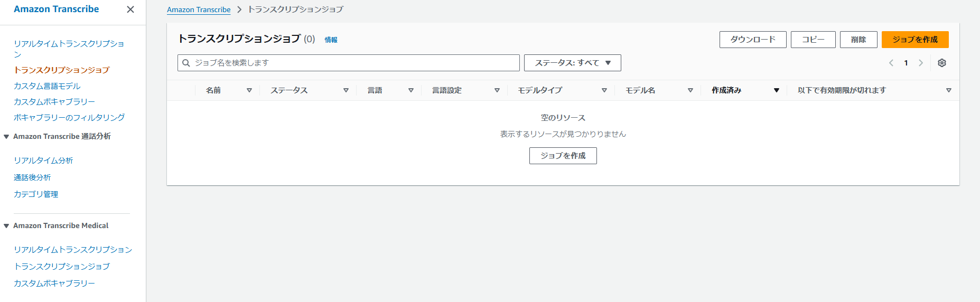Click the 作成済み column header text
The image size is (980, 302).
click(x=726, y=90)
